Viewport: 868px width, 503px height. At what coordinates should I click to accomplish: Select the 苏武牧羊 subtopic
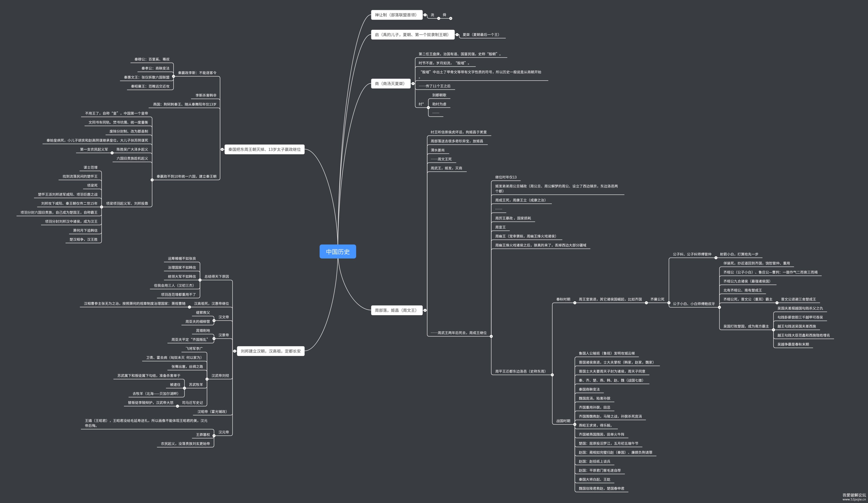[196, 385]
